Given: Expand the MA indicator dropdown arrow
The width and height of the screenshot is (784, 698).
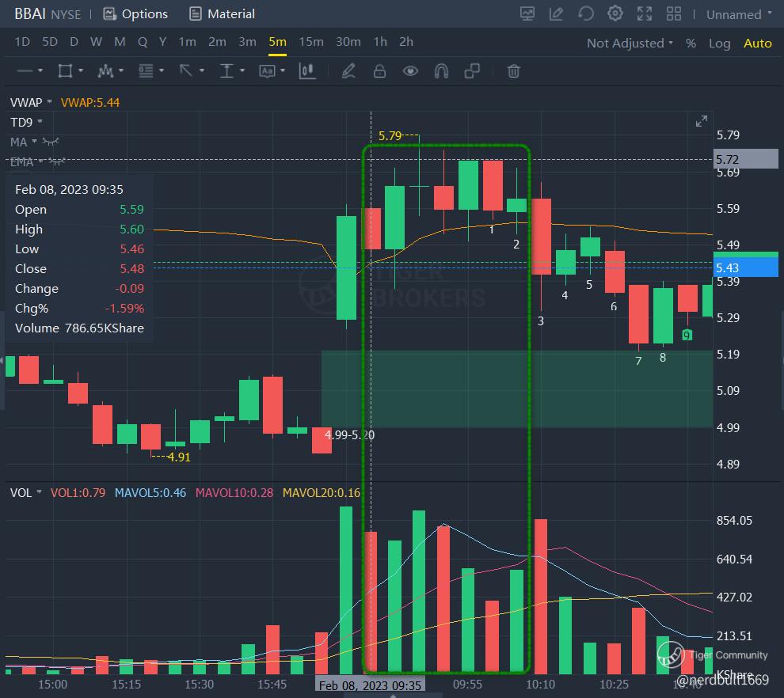Looking at the screenshot, I should pos(34,142).
